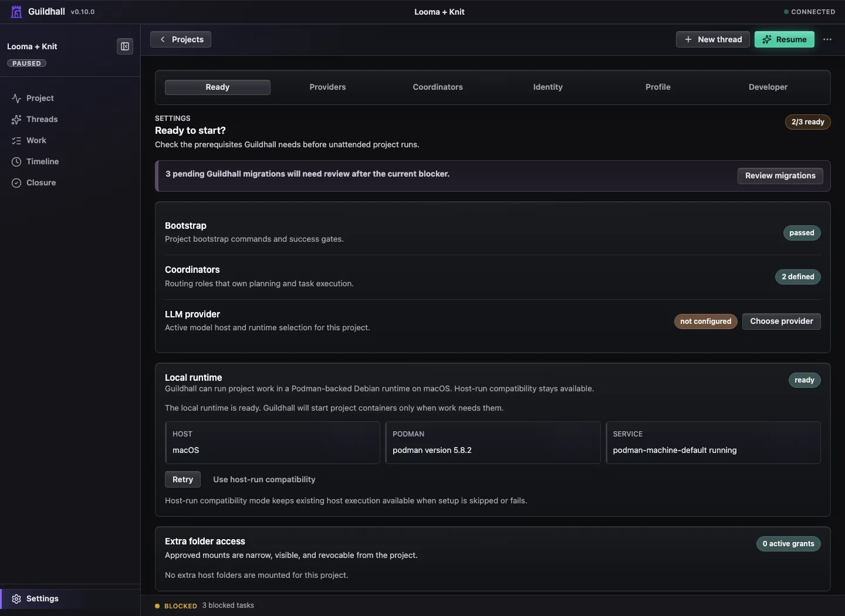Click the podman version 5.8.2 card

[493, 442]
